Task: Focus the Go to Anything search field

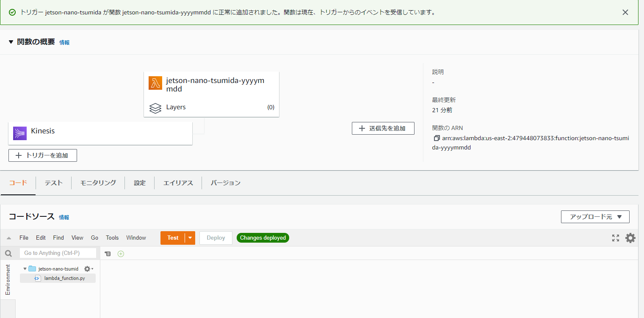Action: coord(58,253)
